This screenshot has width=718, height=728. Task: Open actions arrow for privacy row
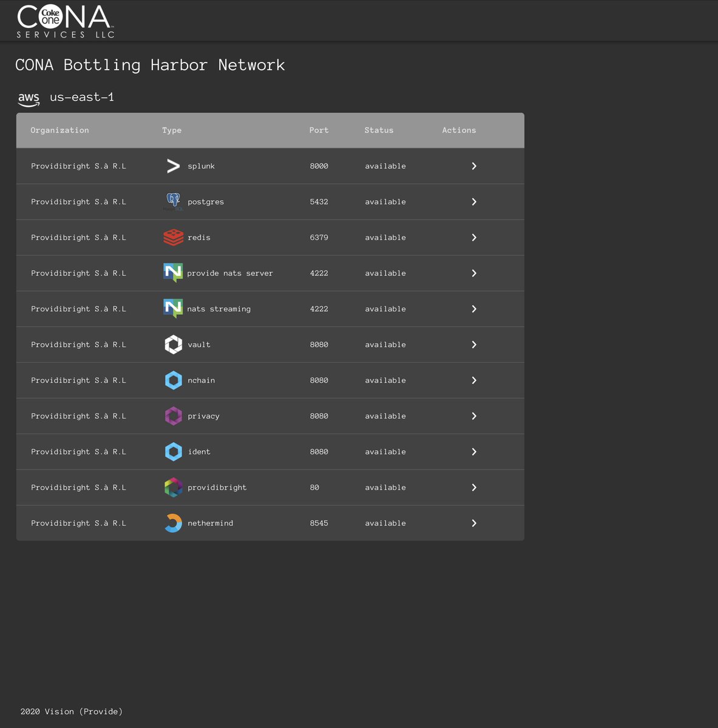(474, 416)
